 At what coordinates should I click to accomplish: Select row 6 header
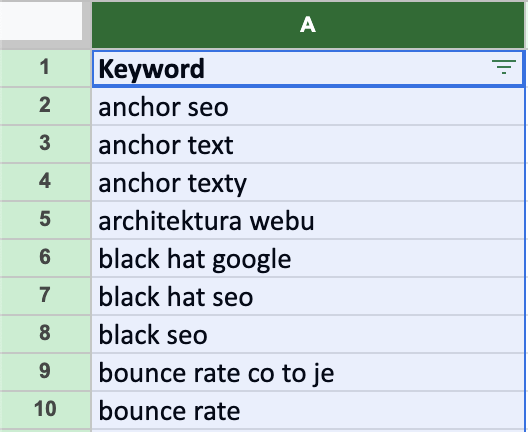coord(45,258)
